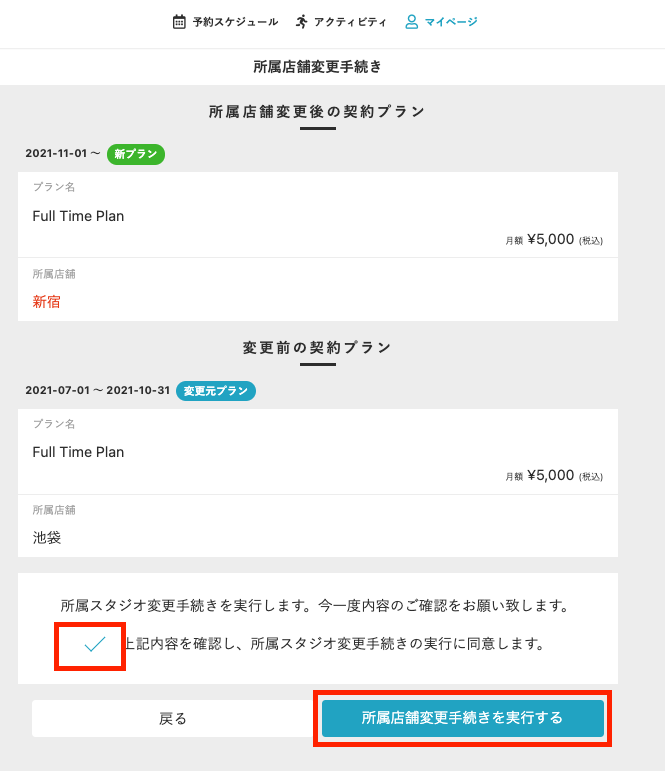Screen dimensions: 665x771
Task: Click the 上記内容を確認し agreement label text
Action: pos(333,644)
